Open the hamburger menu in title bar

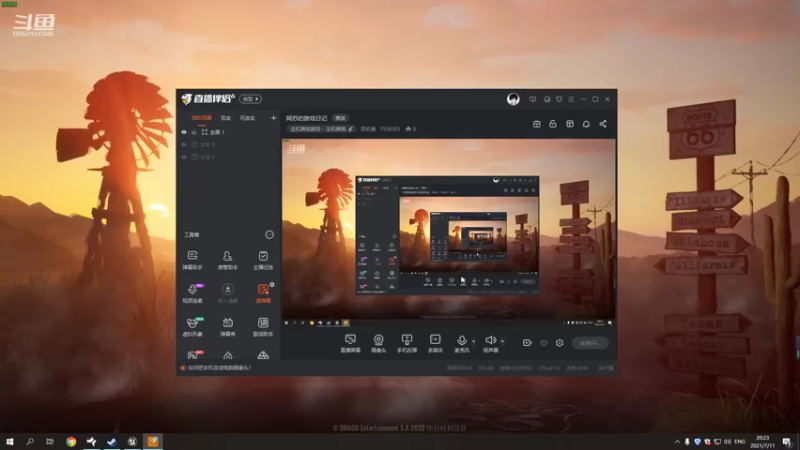click(571, 99)
